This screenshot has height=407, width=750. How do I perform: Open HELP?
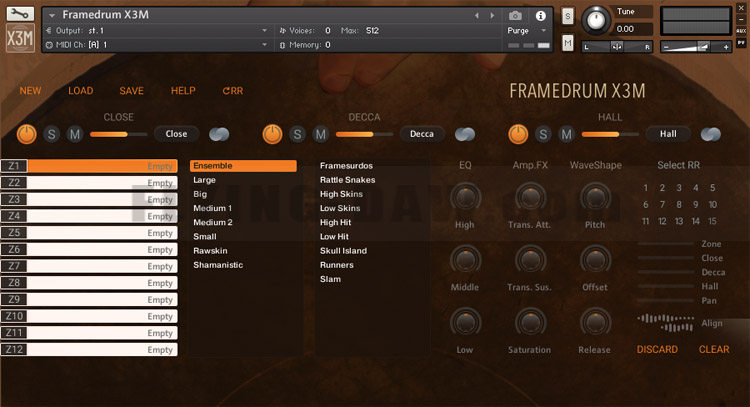pos(183,91)
